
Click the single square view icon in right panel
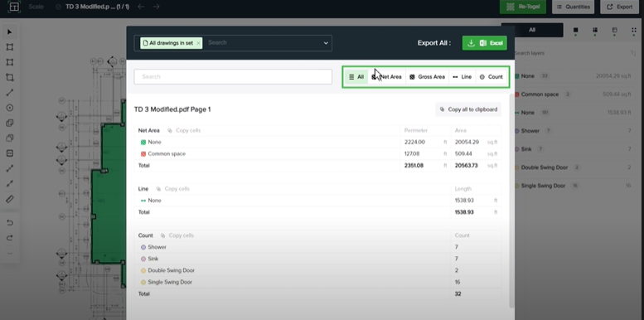[x=575, y=31]
